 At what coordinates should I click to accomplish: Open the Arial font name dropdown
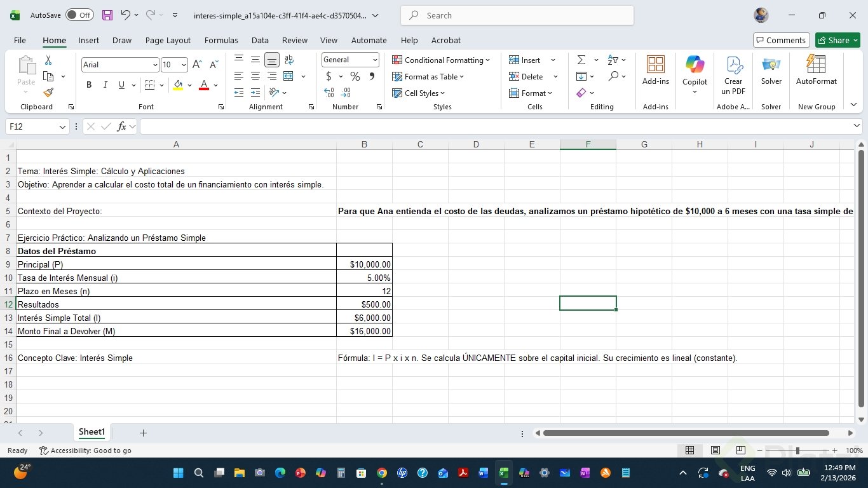tap(154, 65)
